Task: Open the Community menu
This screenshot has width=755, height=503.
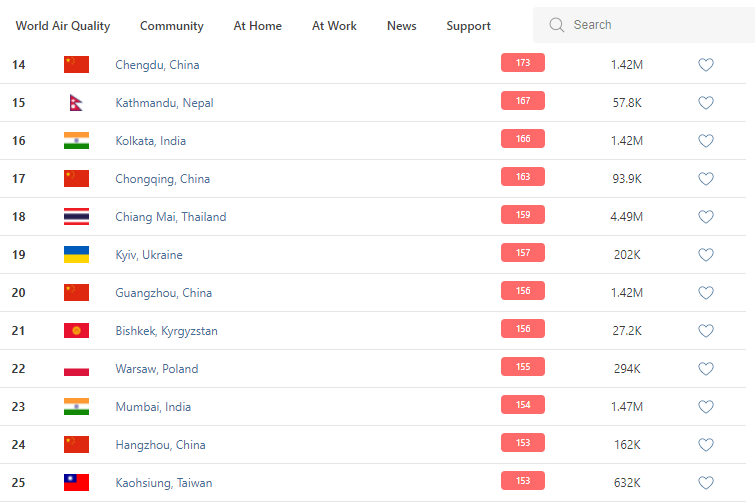Action: pos(172,26)
